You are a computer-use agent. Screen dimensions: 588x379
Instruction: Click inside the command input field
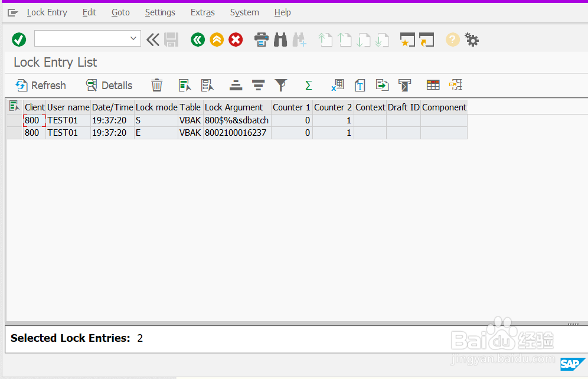pyautogui.click(x=81, y=38)
